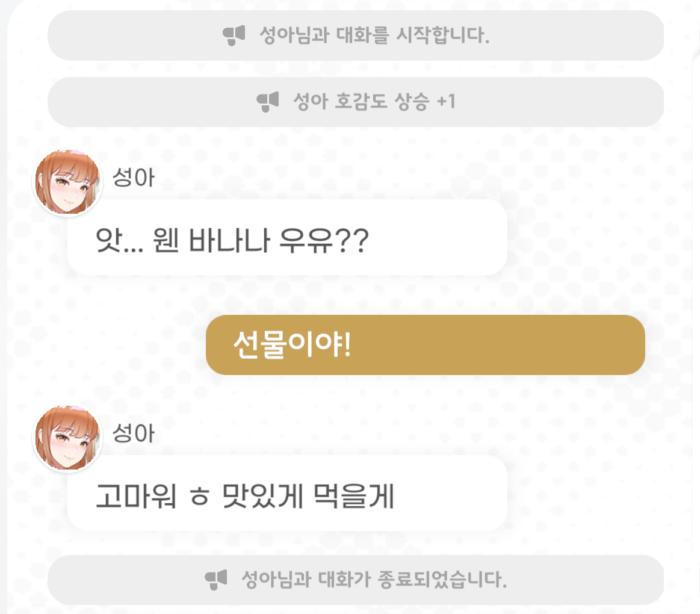The height and width of the screenshot is (614, 700).
Task: Click the +1 affection value text
Action: [x=447, y=102]
